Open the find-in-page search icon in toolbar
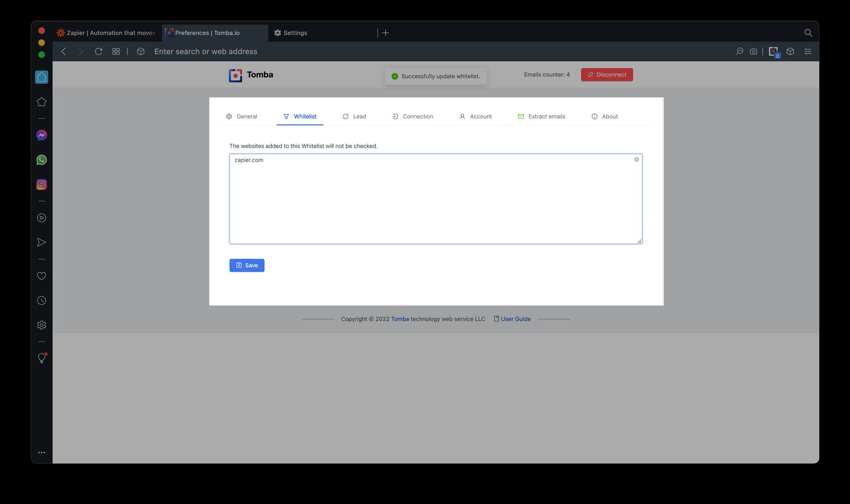Screen dimensions: 850x504 pos(739,51)
